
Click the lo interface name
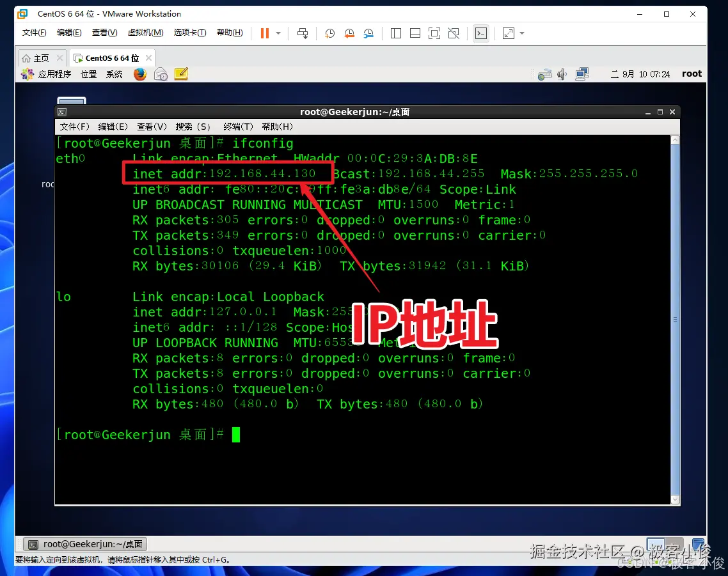pyautogui.click(x=63, y=297)
